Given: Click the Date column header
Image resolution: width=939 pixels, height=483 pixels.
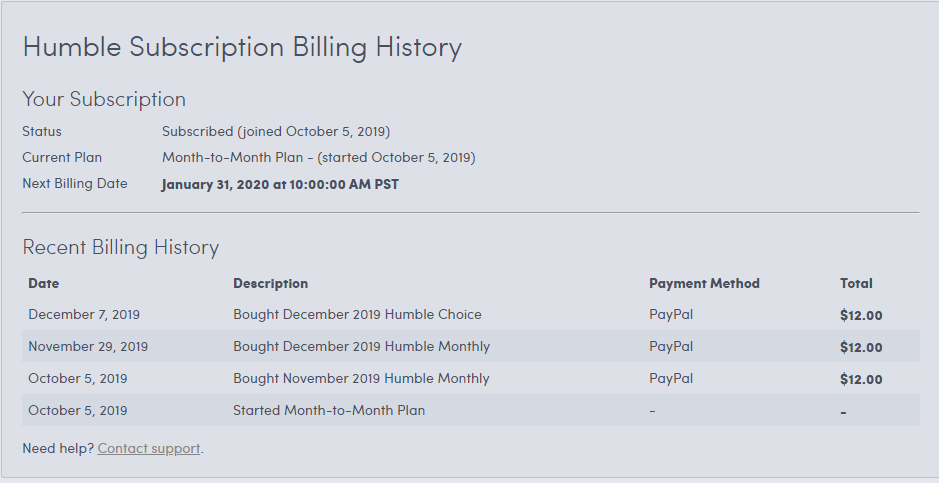Looking at the screenshot, I should (x=44, y=284).
